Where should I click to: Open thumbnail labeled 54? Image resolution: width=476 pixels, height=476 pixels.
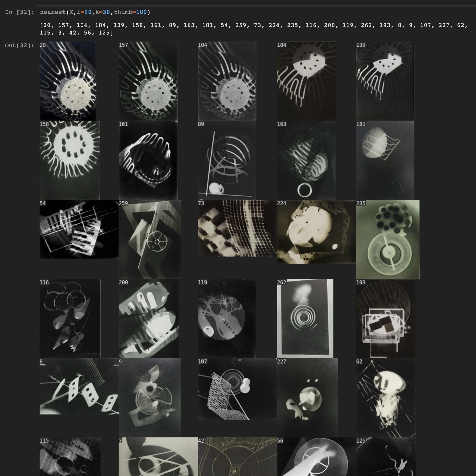(79, 229)
